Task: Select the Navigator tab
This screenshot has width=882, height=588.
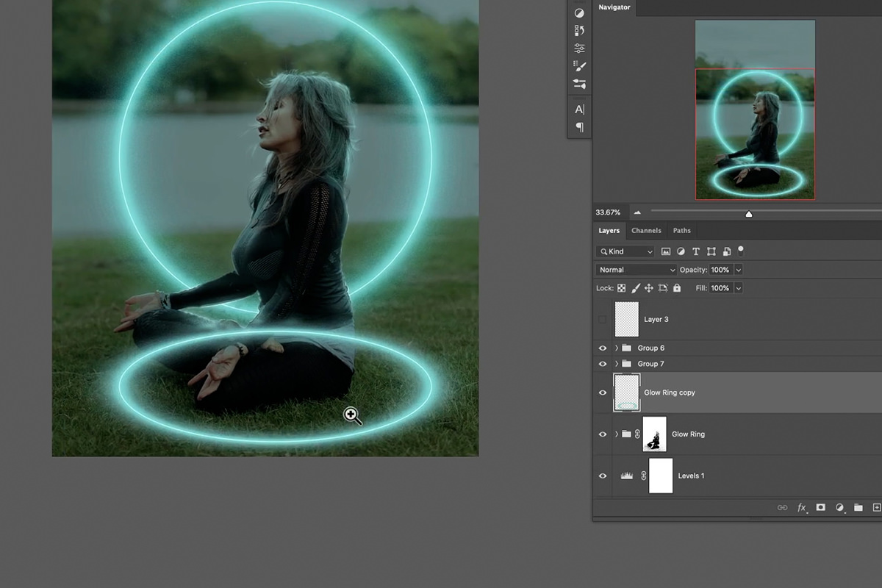Action: point(614,7)
